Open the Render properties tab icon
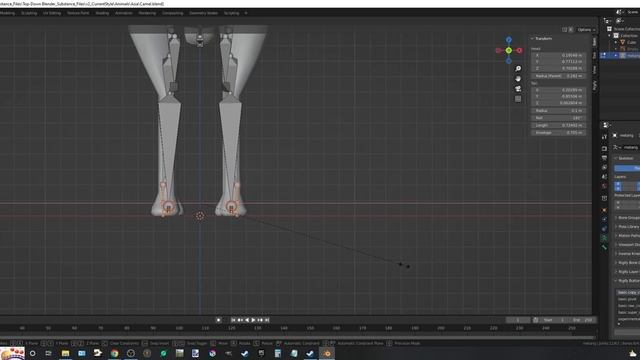This screenshot has width=640, height=360. tap(604, 148)
